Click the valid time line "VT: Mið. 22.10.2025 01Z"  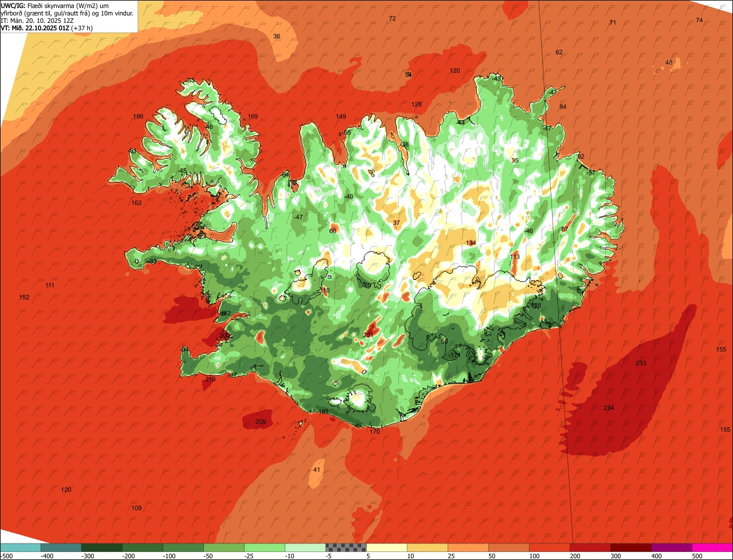(36, 27)
